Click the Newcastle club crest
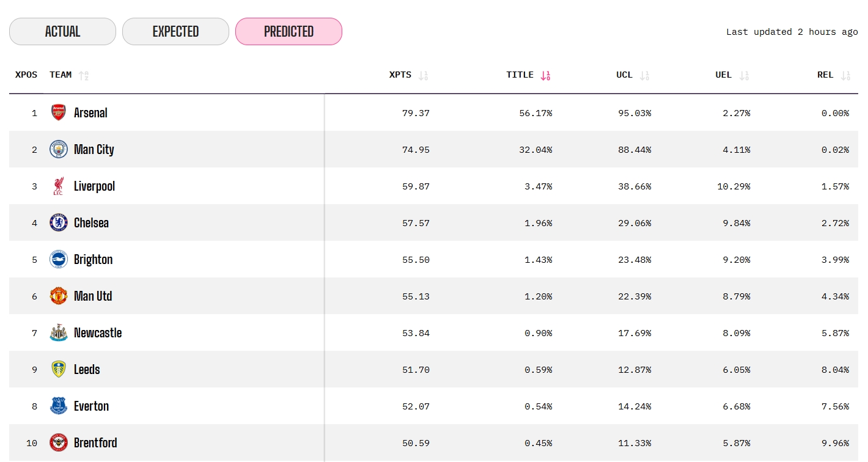 (x=59, y=332)
